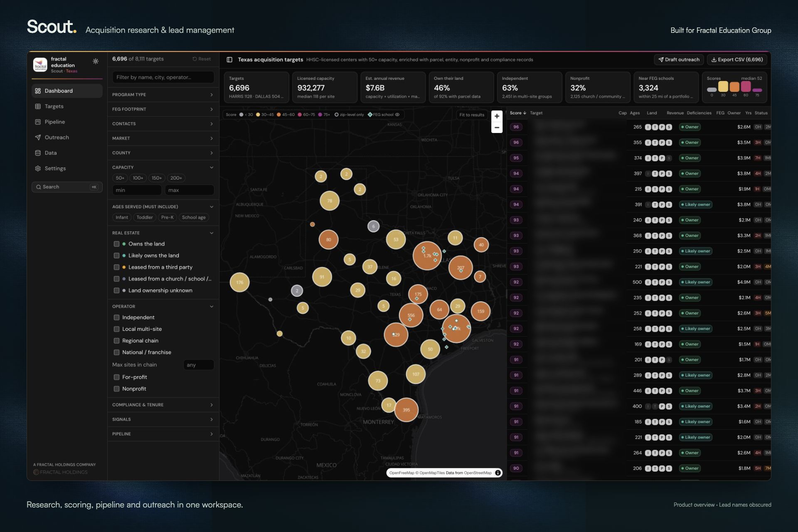Export CSV of 6,696 targets

coord(737,59)
